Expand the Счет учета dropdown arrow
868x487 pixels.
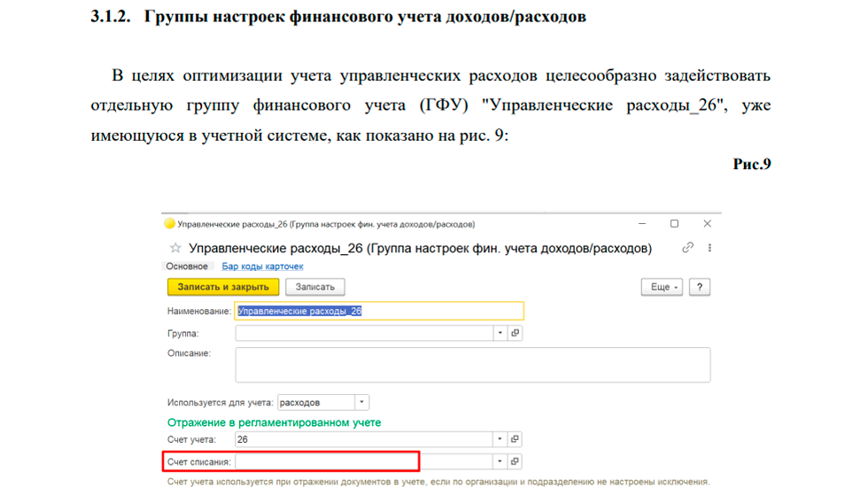click(500, 439)
